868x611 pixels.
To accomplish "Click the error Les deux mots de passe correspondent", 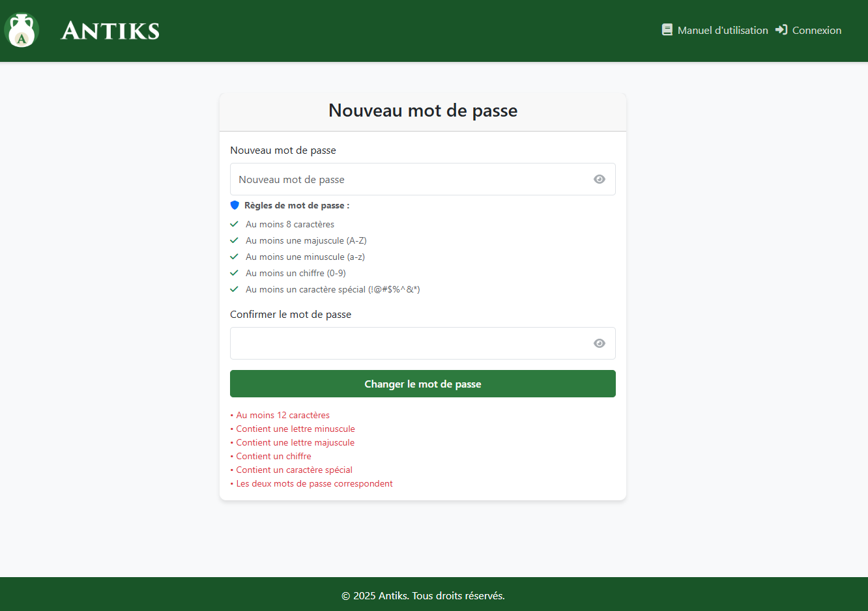I will [x=314, y=483].
